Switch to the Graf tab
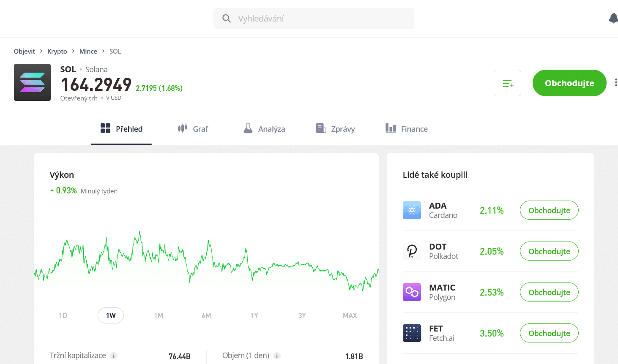The height and width of the screenshot is (364, 618). coord(193,129)
